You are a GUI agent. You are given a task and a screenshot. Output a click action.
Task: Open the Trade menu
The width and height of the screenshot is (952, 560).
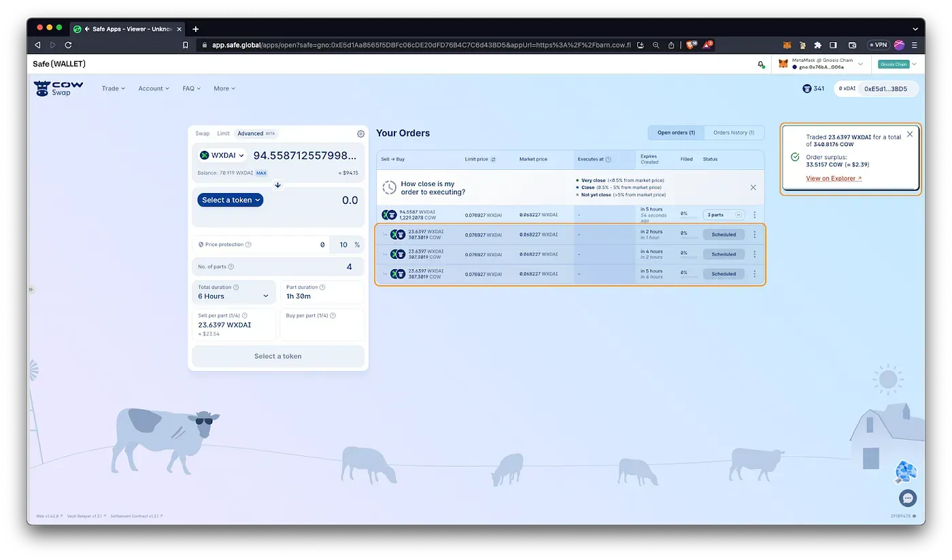(x=114, y=88)
